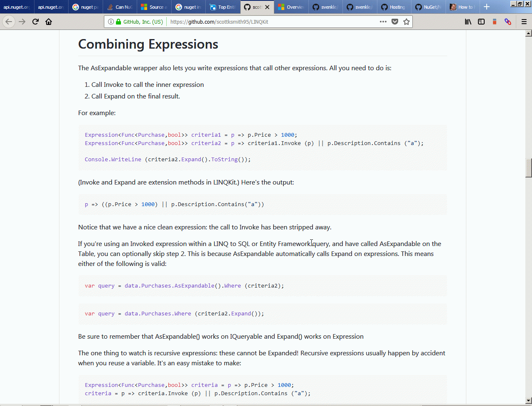Viewport: 532px width, 406px height.
Task: Switch to the 'How to' tab
Action: [463, 7]
